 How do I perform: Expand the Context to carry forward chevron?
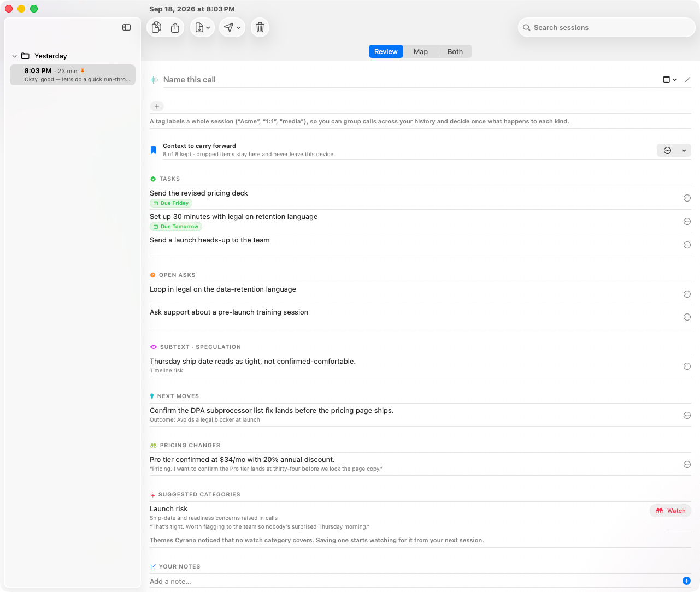684,151
